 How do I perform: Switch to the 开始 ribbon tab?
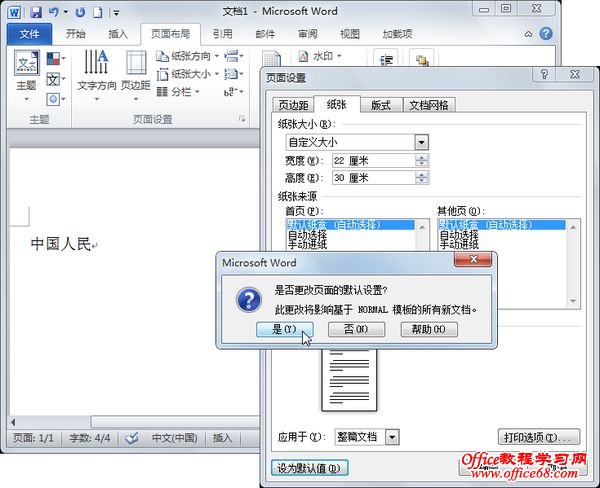[x=75, y=34]
